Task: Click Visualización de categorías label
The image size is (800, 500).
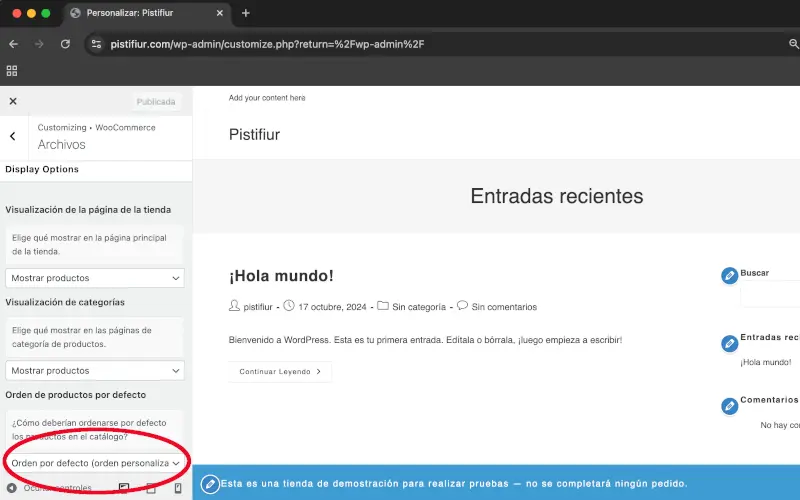Action: pyautogui.click(x=65, y=302)
